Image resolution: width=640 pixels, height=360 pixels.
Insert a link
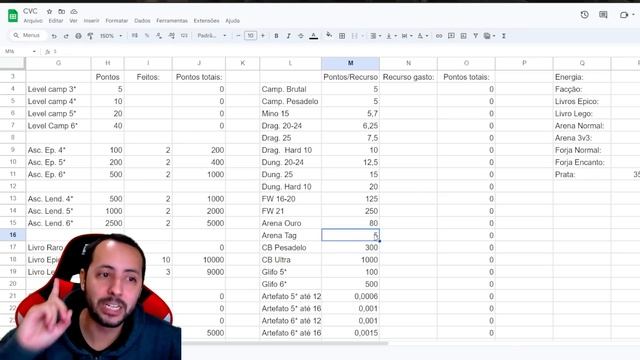click(x=439, y=36)
